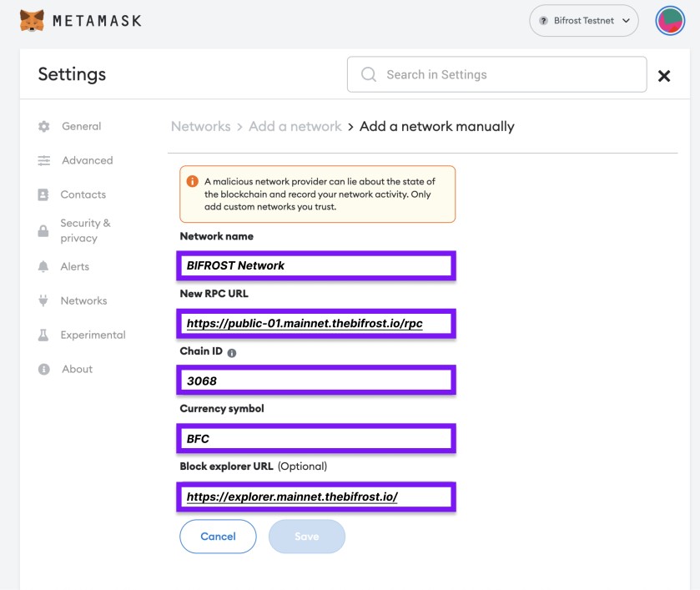Go to the About settings tab
The width and height of the screenshot is (700, 590).
(x=77, y=370)
